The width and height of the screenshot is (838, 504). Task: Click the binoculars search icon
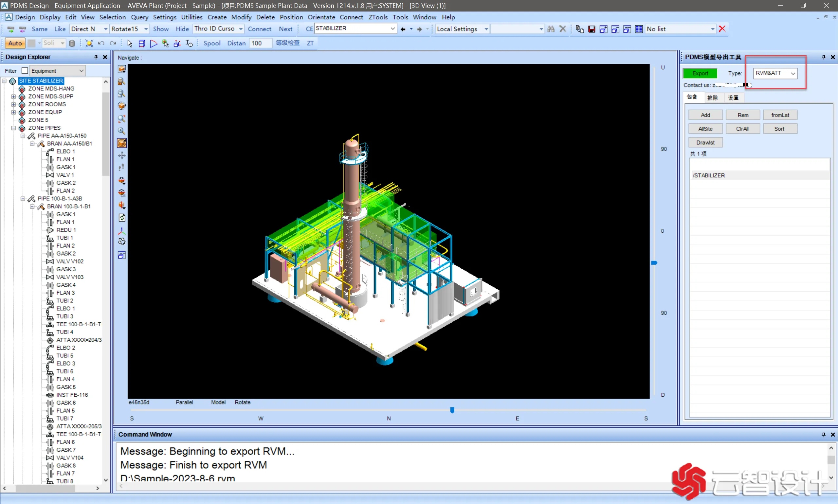click(x=551, y=29)
